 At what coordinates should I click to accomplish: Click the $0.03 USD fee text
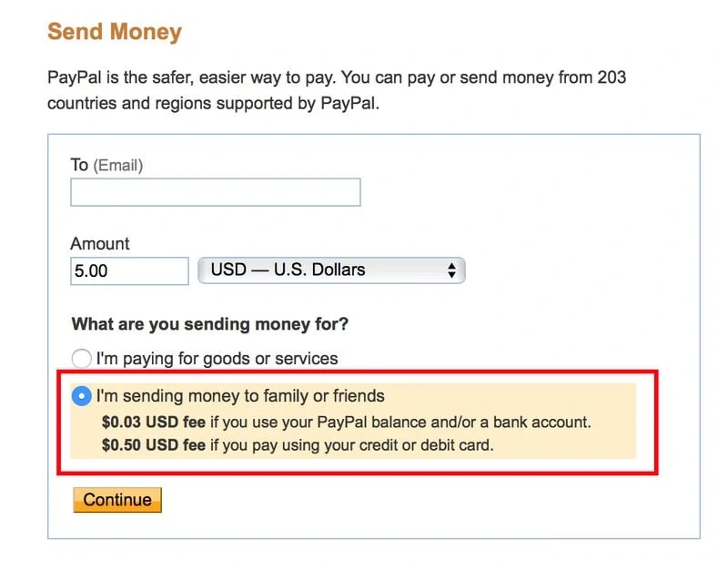tap(154, 422)
